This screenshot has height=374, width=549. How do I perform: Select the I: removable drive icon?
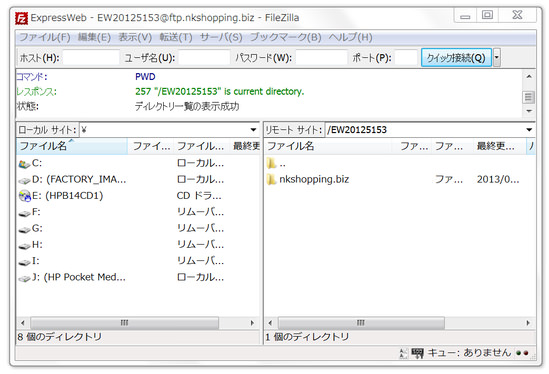24,262
